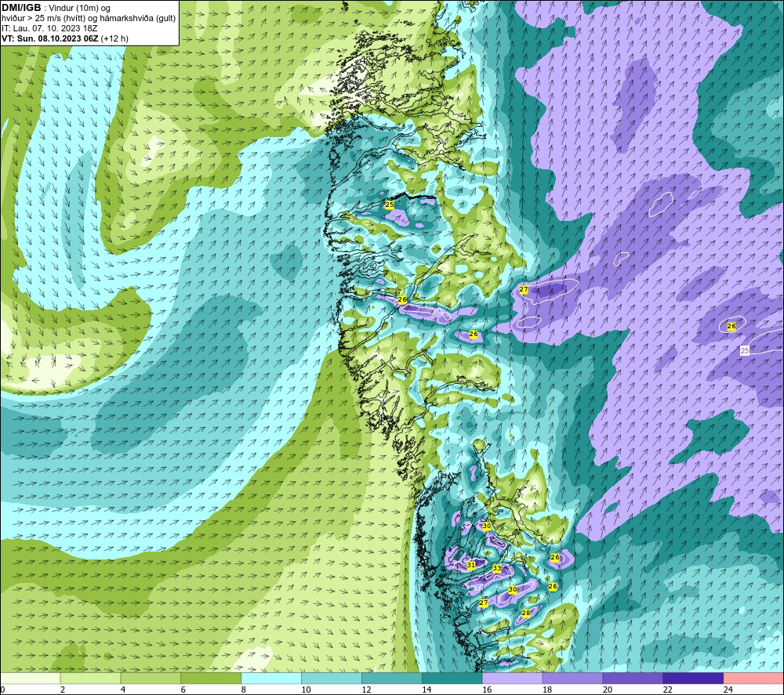Image resolution: width=784 pixels, height=695 pixels.
Task: Click the 26 gust label beside the white 25
Action: pyautogui.click(x=731, y=326)
